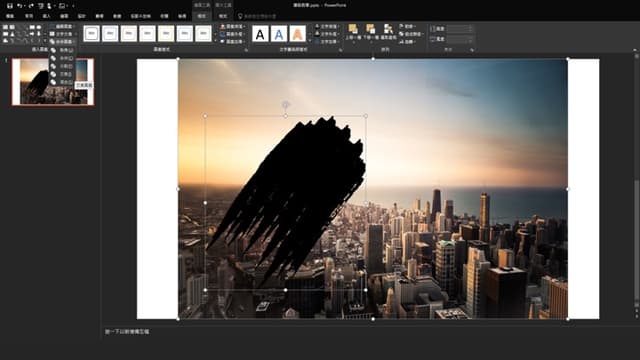Apply the orange letter A WordArt style
640x360 pixels.
pyautogui.click(x=298, y=34)
